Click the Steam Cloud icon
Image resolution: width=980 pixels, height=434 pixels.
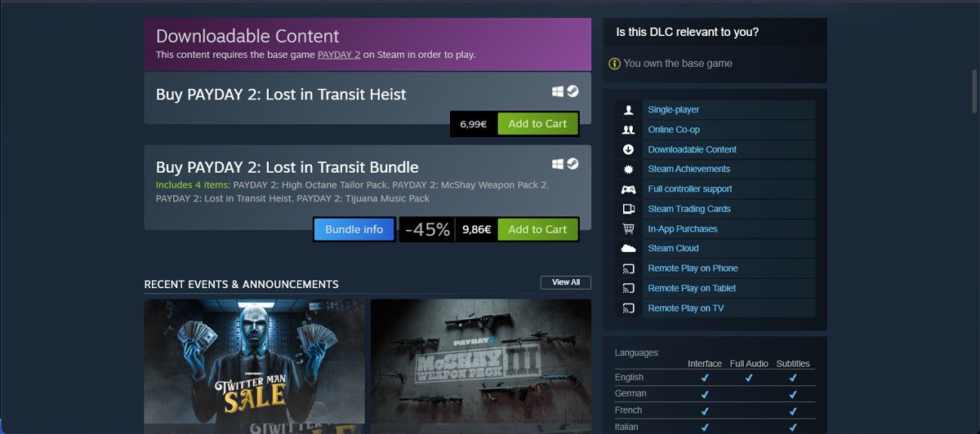point(628,248)
